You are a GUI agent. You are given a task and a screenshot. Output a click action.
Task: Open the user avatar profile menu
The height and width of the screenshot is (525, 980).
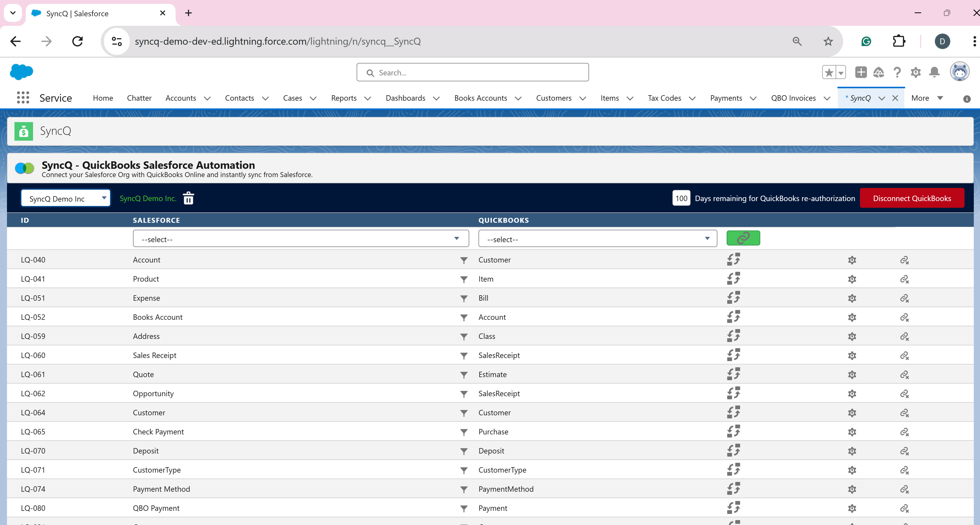click(x=959, y=72)
